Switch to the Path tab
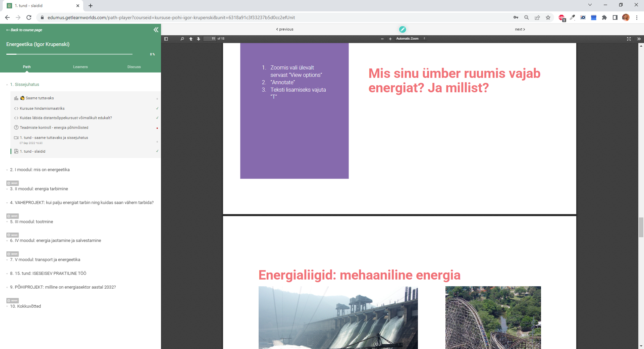 coord(27,67)
